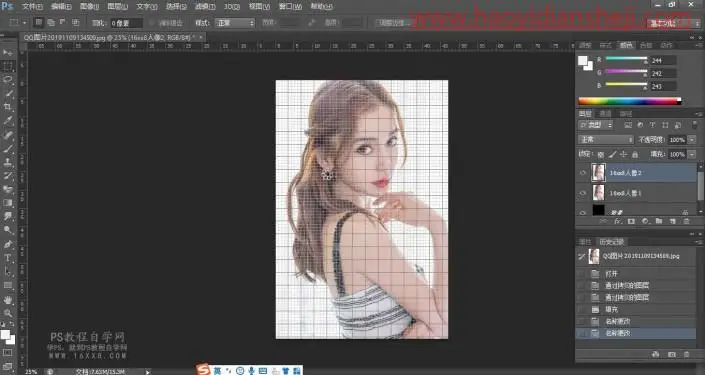The image size is (705, 375).
Task: Select the Zoom magnifier tool
Action: [x=8, y=313]
